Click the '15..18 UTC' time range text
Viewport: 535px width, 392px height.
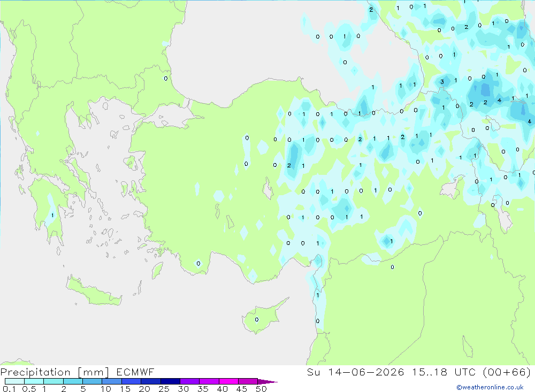(444, 372)
